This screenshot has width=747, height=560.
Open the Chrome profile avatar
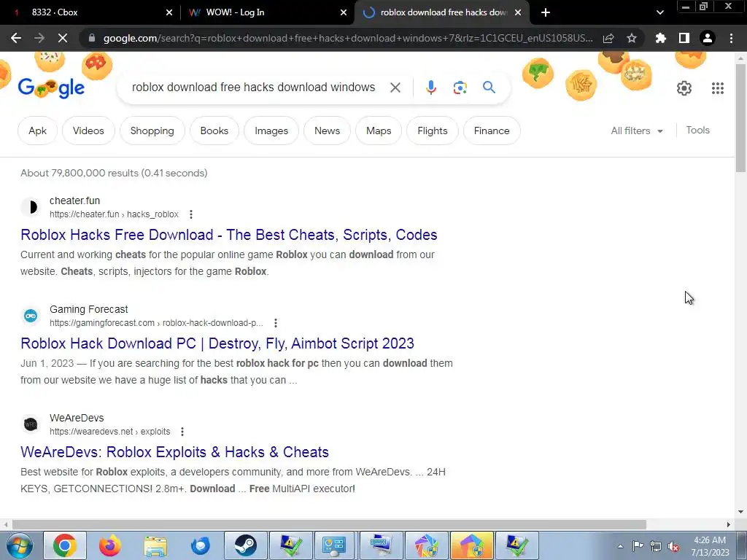click(x=708, y=38)
